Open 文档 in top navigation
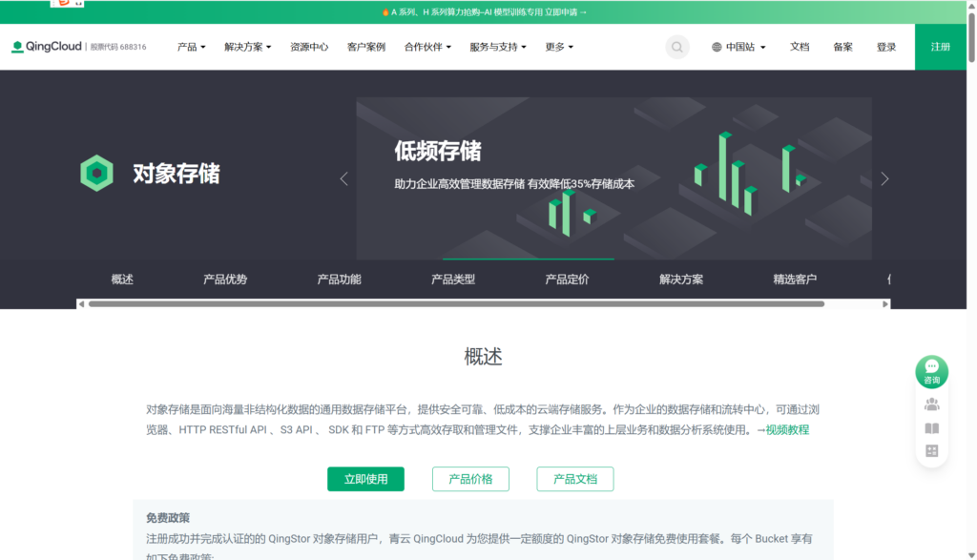 [x=800, y=48]
